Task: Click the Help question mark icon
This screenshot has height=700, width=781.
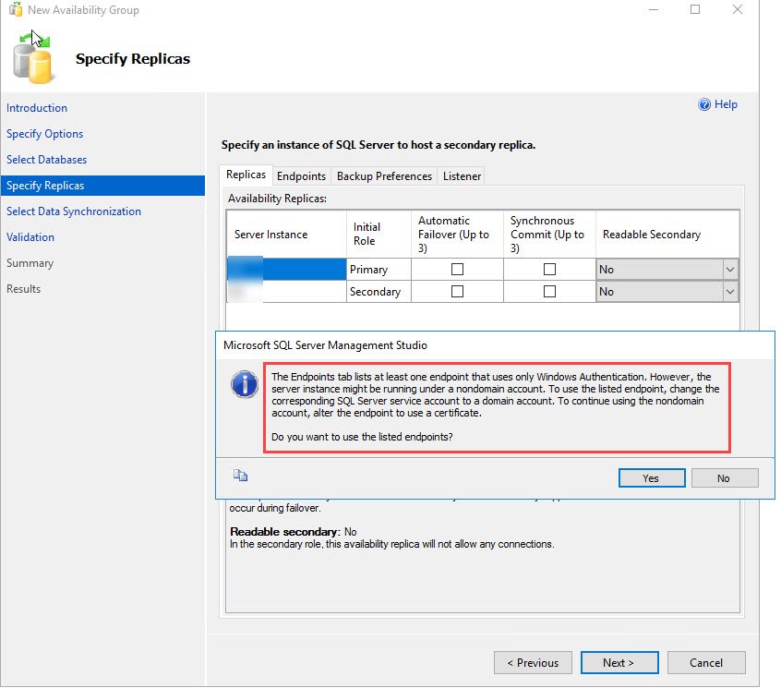Action: click(704, 104)
